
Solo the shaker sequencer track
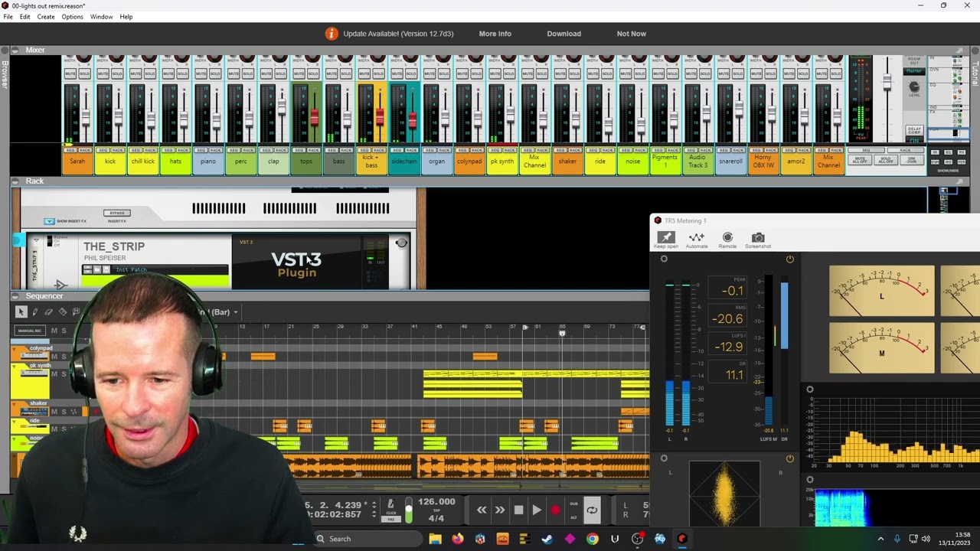pyautogui.click(x=64, y=412)
